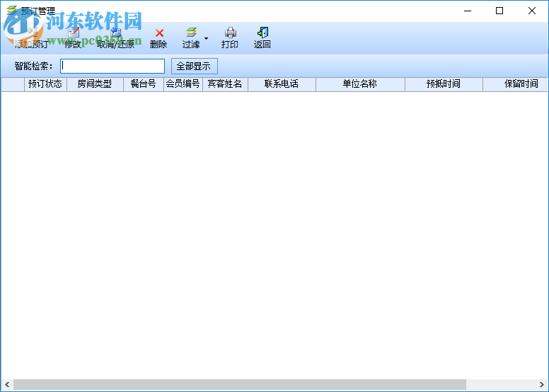Maximize the 预订管理 window
549x392 pixels.
499,11
